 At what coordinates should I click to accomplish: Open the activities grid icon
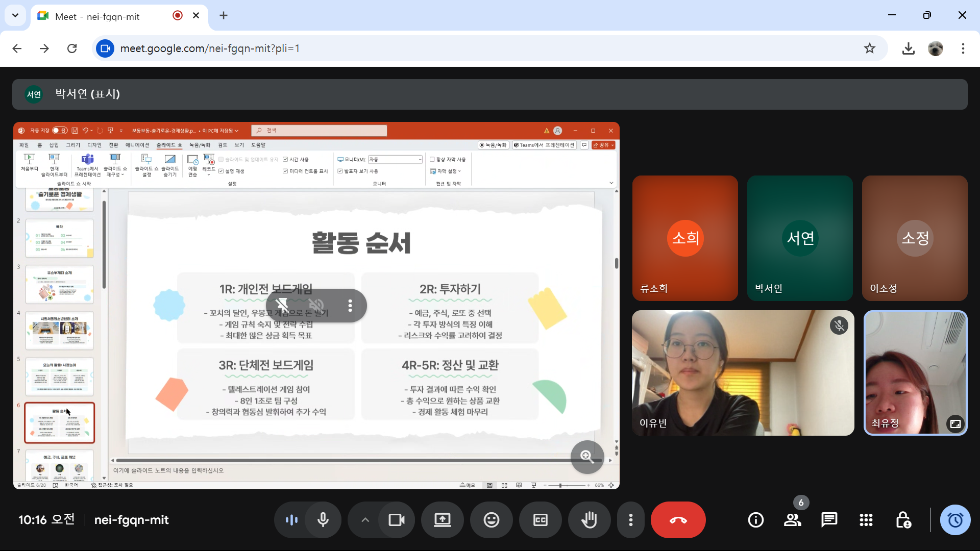pyautogui.click(x=866, y=520)
